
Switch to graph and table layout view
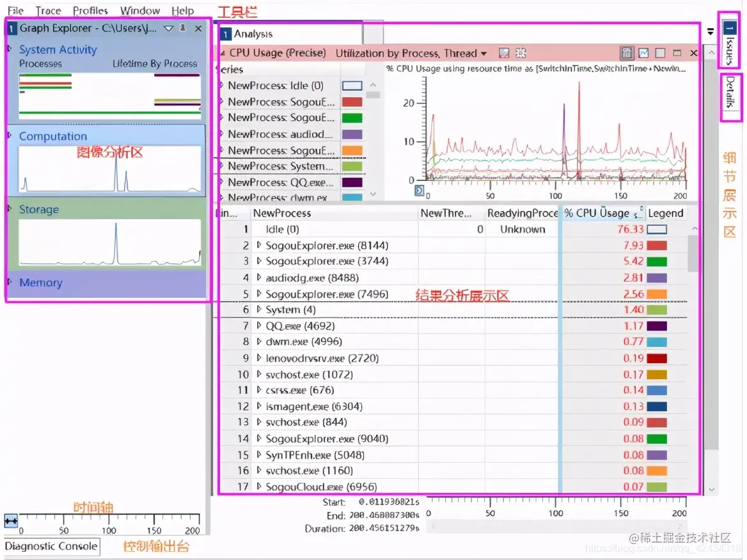(x=627, y=53)
